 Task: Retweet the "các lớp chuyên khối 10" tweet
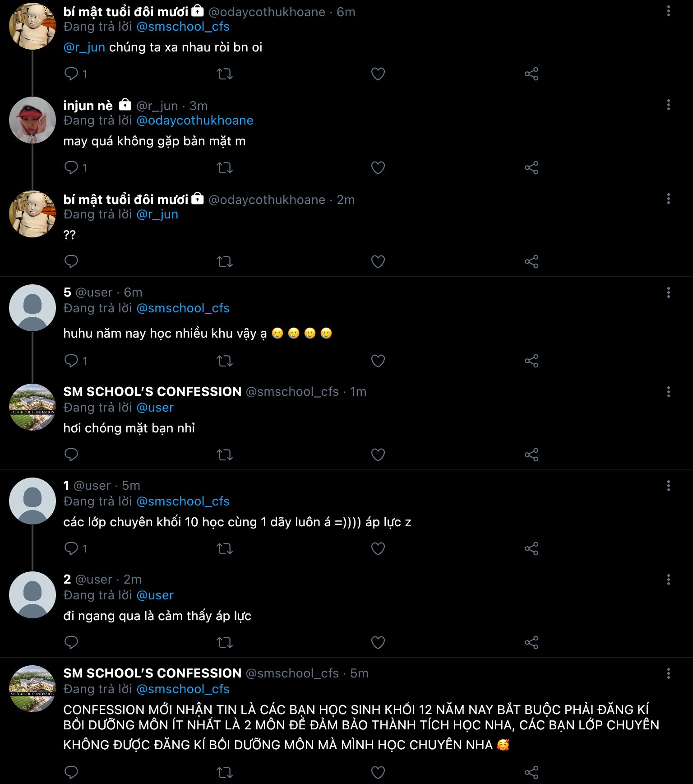click(224, 548)
